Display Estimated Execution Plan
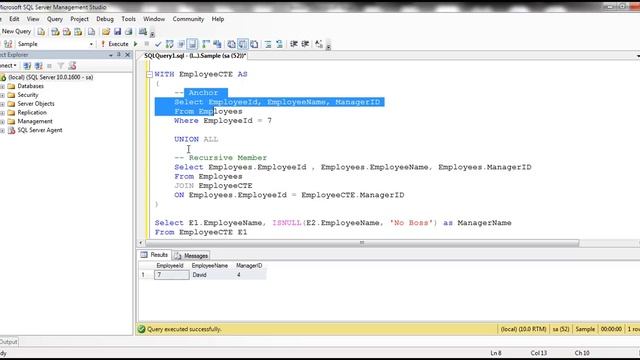Viewport: 640px width, 360px height. coord(169,44)
